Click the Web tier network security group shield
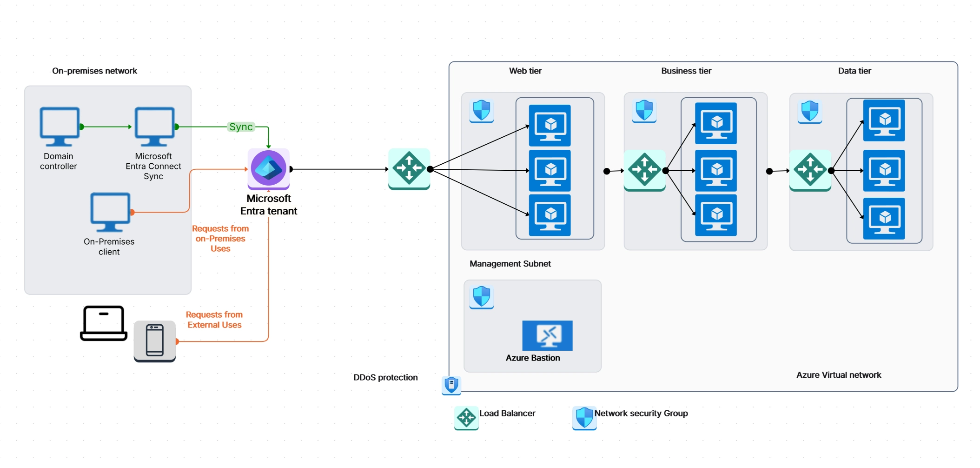 [481, 111]
